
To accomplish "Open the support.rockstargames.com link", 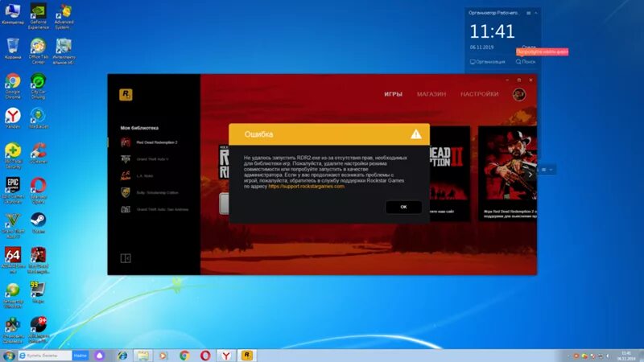I will point(306,187).
